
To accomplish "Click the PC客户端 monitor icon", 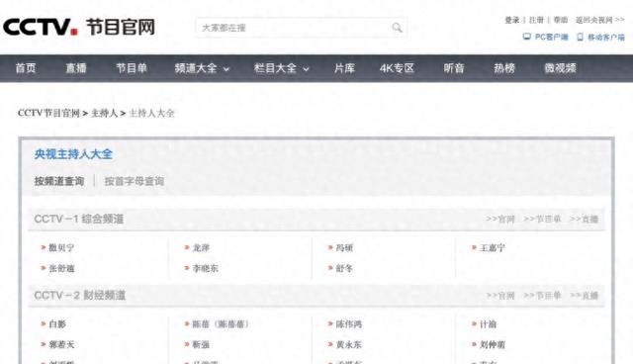I will click(527, 37).
